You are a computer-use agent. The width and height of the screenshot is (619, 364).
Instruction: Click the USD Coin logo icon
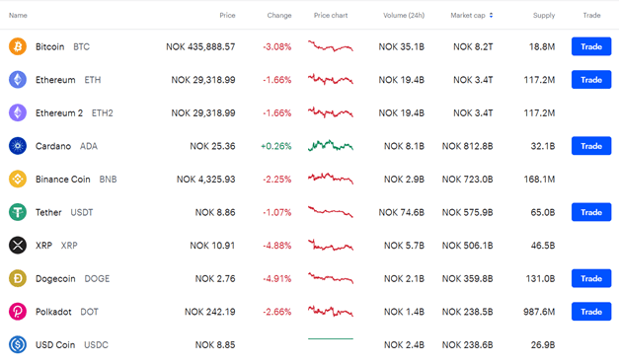point(18,344)
